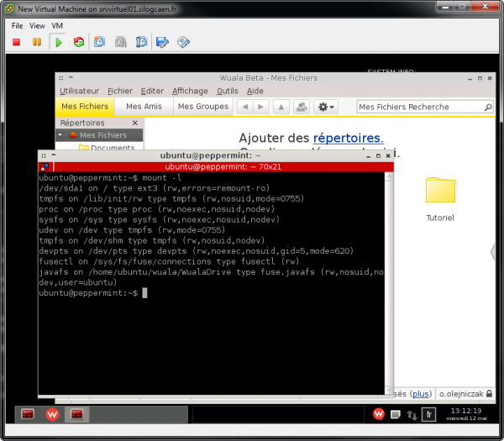Screen dimensions: 504x441
Task: Click the Revert to snapshot icon
Action: coord(121,42)
